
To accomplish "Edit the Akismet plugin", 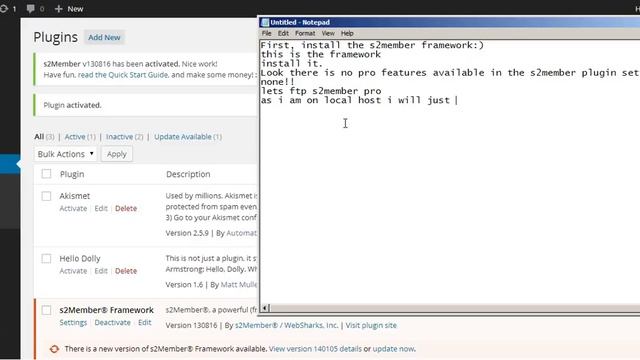I will pyautogui.click(x=101, y=208).
